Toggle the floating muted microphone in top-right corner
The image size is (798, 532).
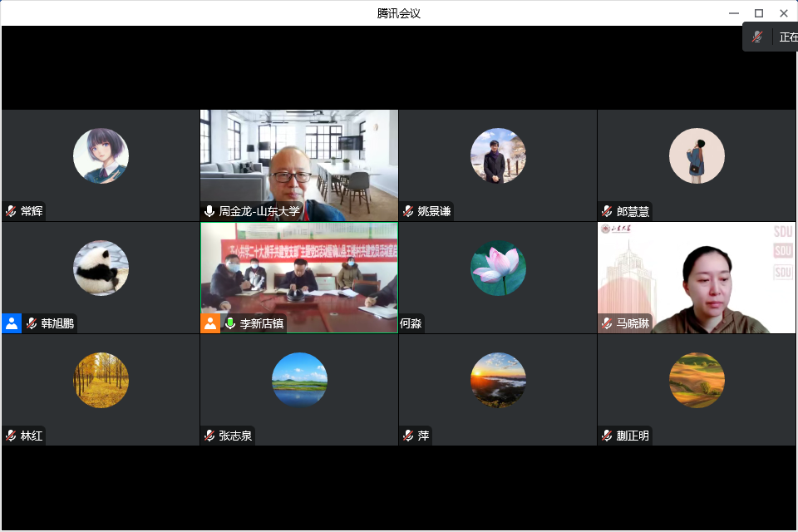757,37
